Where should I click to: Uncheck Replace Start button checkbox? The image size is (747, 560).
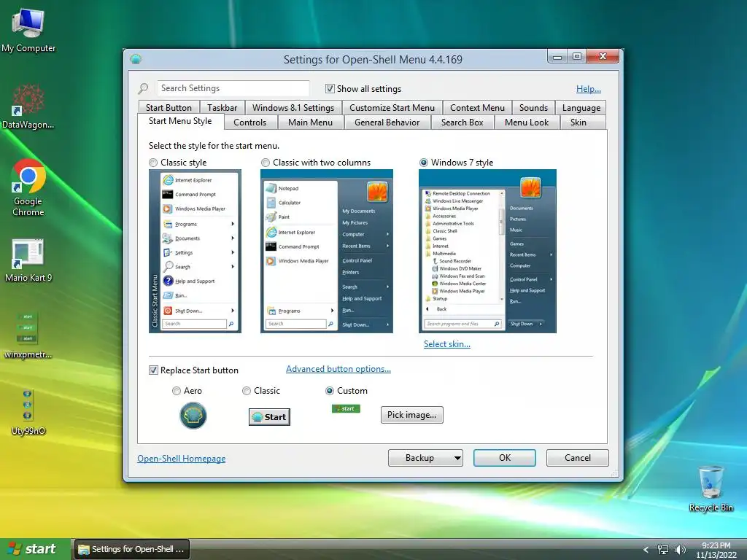pos(153,370)
